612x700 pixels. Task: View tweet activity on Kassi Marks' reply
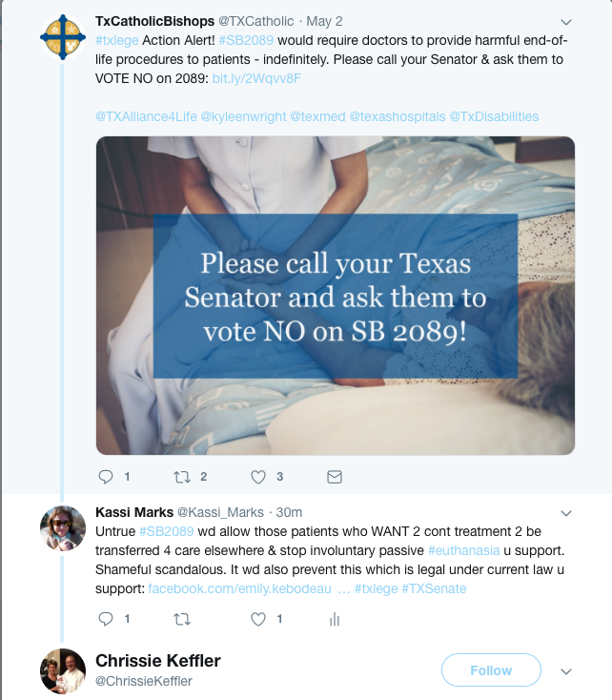334,619
